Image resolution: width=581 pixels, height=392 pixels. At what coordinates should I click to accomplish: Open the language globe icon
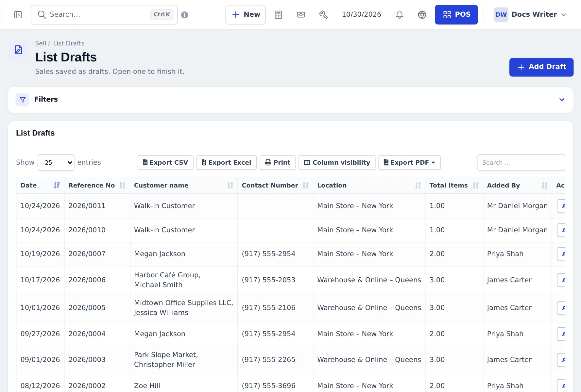point(422,15)
